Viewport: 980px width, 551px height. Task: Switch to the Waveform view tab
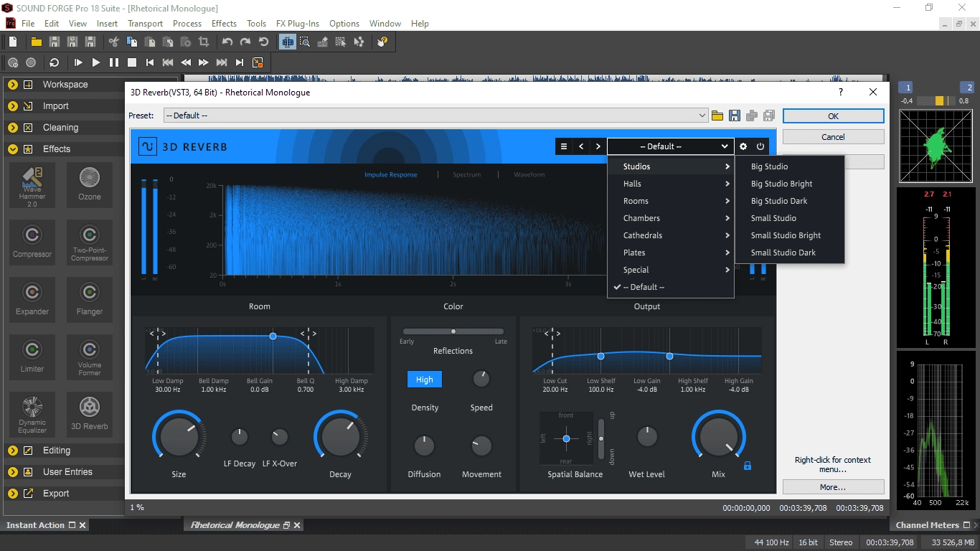click(x=529, y=174)
